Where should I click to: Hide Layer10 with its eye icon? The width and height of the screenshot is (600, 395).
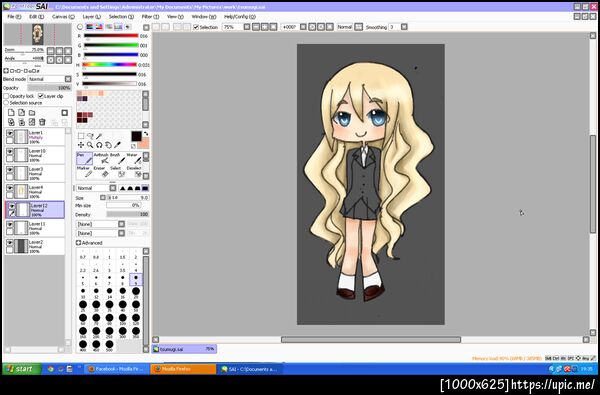tap(10, 152)
